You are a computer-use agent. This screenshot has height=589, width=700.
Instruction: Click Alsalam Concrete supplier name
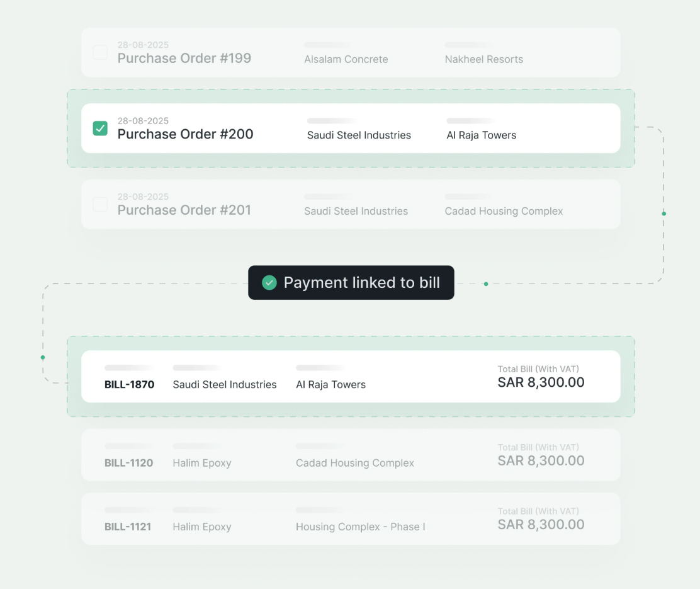point(346,59)
